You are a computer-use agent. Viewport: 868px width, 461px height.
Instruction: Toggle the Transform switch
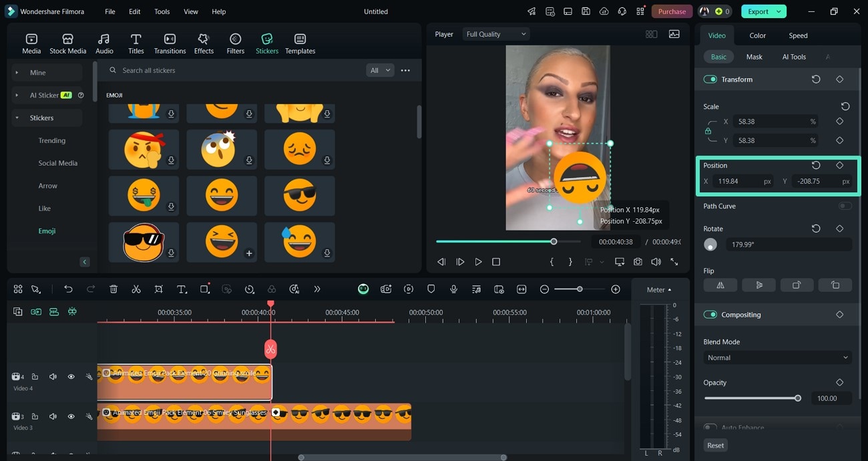tap(710, 80)
